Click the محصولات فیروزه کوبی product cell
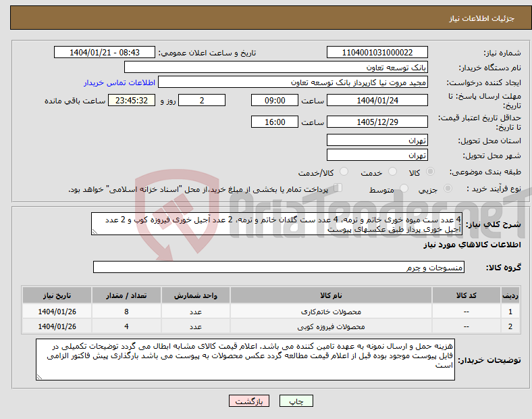Screen dimensions: 532x419 click(x=331, y=326)
